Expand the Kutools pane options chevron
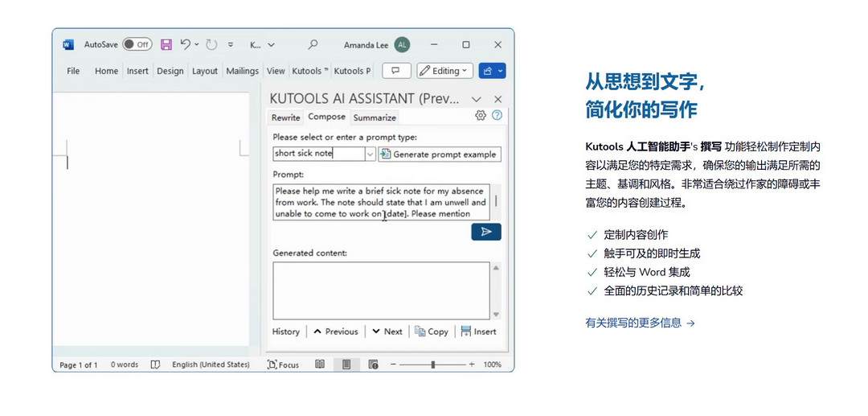This screenshot has width=868, height=416. [x=477, y=100]
